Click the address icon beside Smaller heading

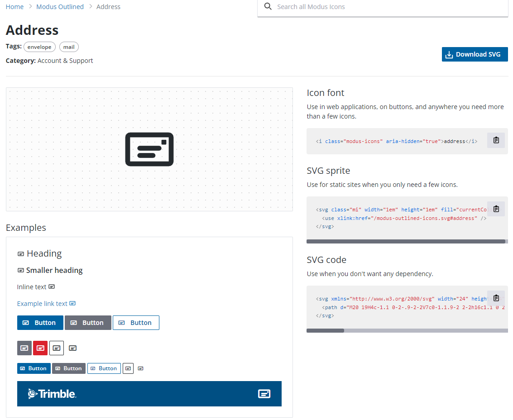(21, 270)
